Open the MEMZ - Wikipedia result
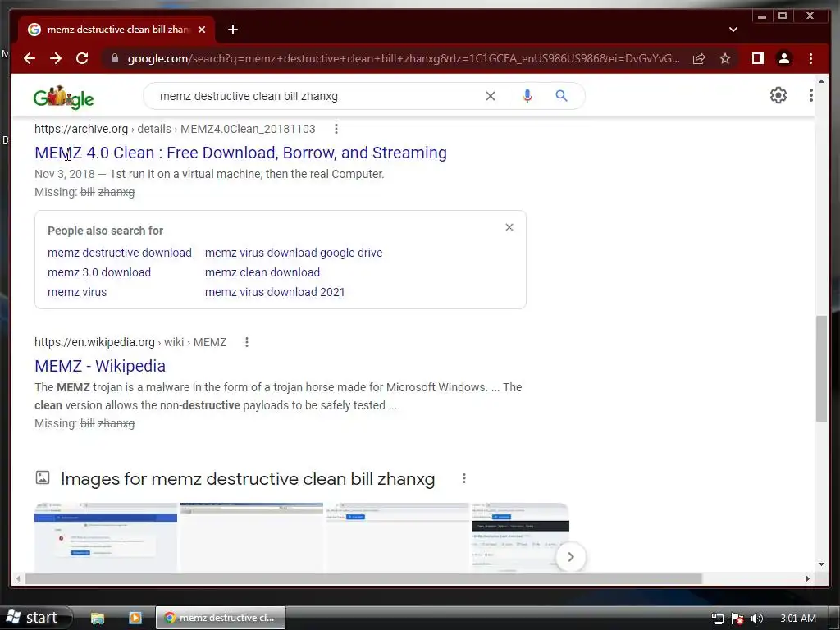840x630 pixels. point(100,366)
